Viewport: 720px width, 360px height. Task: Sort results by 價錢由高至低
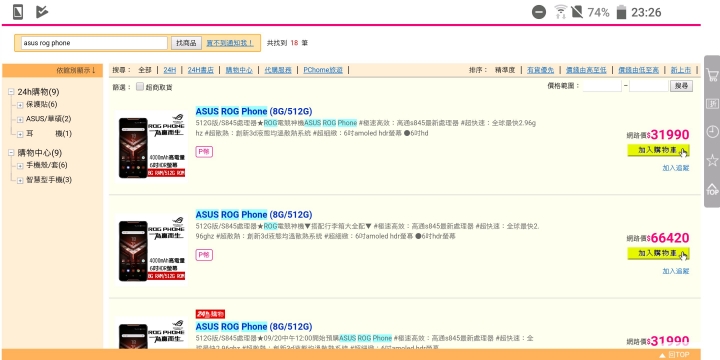click(x=586, y=70)
